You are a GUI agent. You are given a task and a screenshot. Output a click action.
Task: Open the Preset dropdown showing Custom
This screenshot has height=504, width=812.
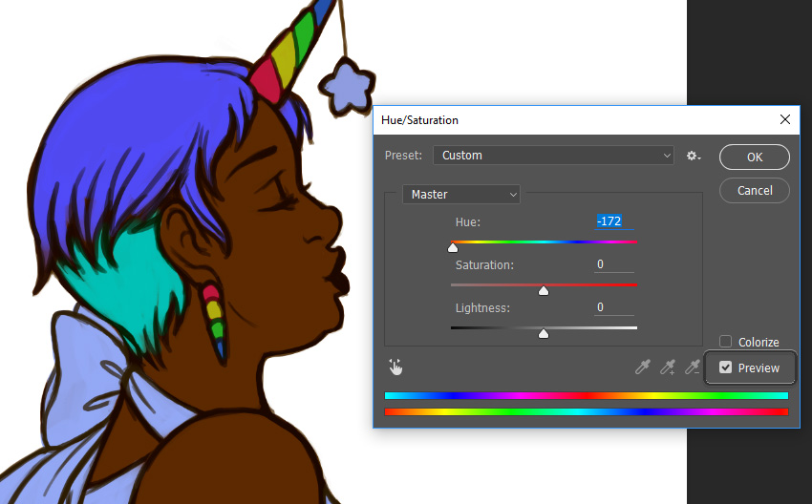553,156
